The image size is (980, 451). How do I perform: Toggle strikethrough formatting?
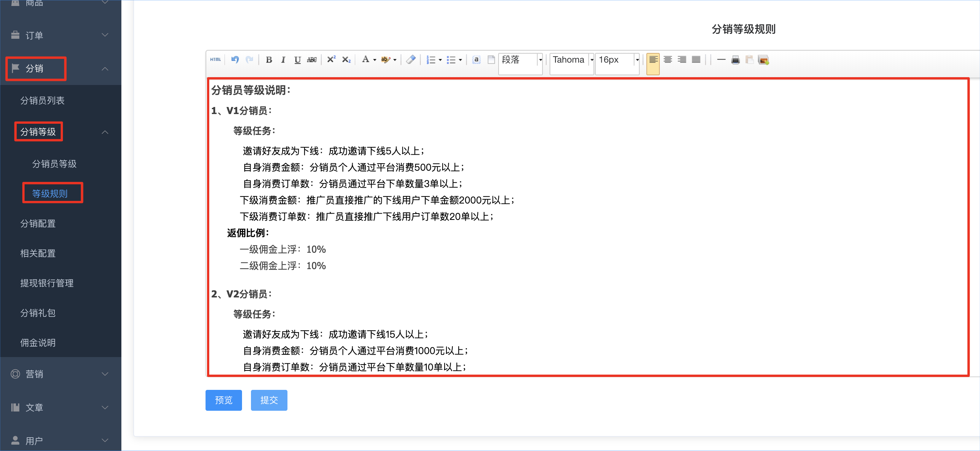point(312,60)
